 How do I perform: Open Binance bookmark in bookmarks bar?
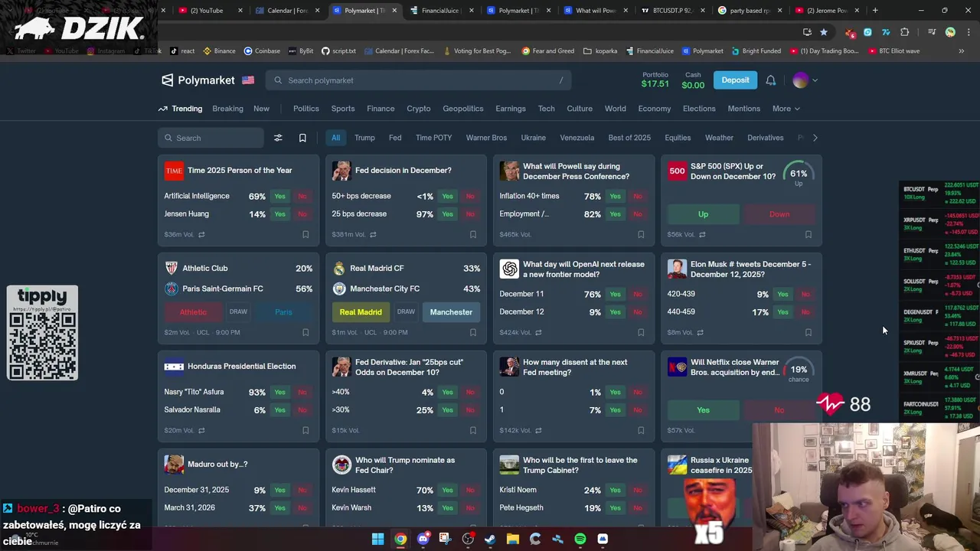(218, 51)
